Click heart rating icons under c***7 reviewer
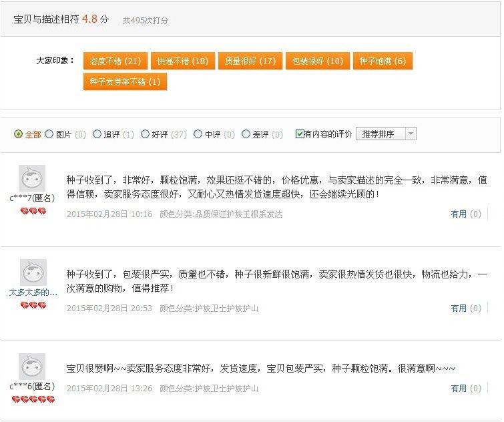 [33, 211]
